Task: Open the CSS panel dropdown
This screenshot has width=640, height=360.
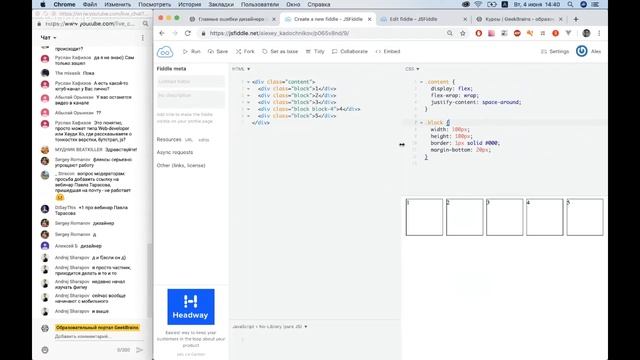Action: (412, 69)
